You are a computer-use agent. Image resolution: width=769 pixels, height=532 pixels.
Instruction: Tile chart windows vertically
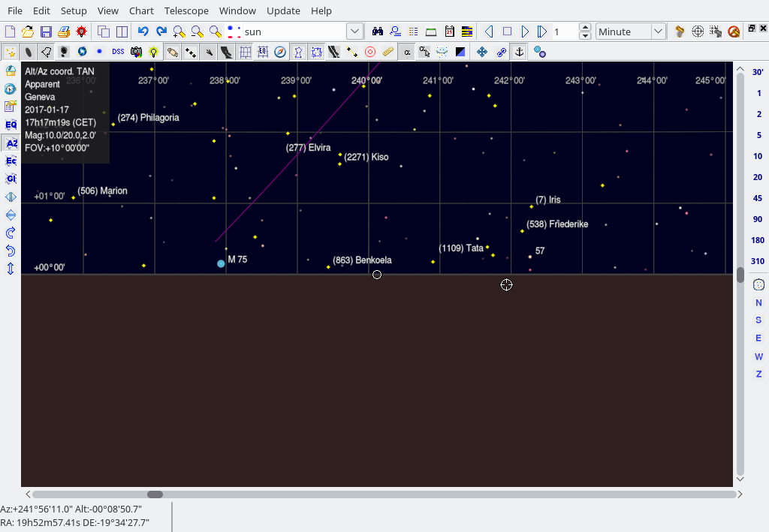(x=122, y=32)
